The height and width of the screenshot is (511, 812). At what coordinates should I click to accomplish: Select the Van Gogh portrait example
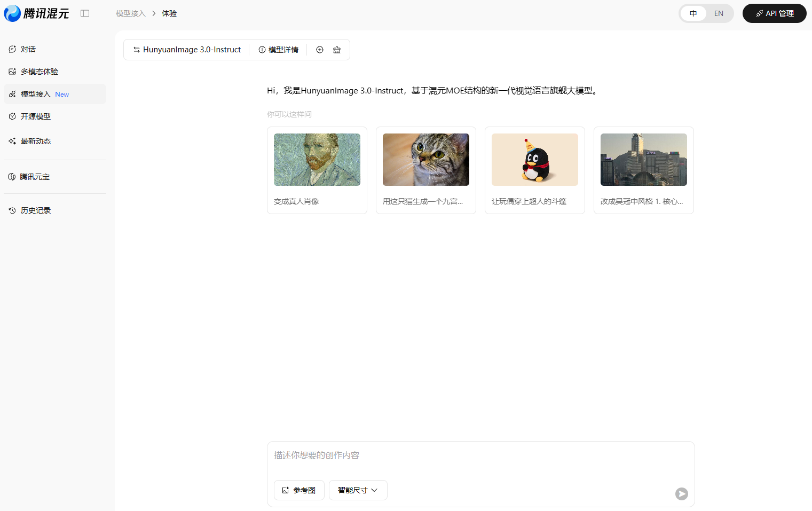(317, 170)
